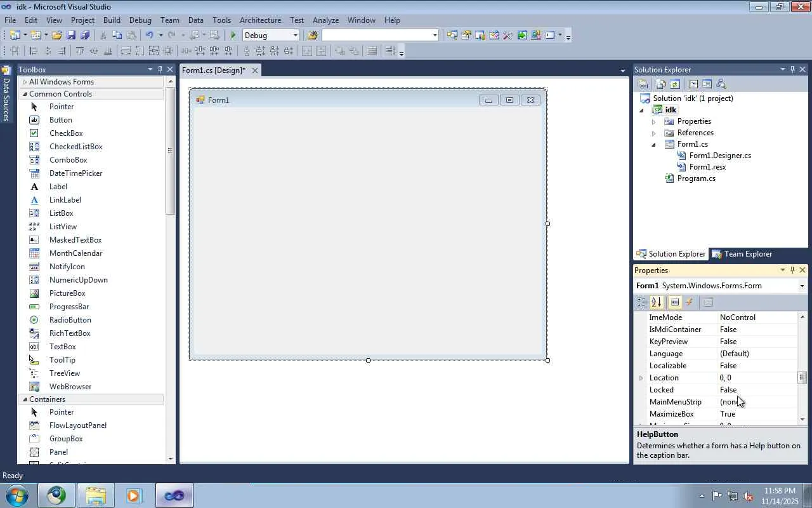Click the Save All toolbar icon
The image size is (812, 508).
85,36
